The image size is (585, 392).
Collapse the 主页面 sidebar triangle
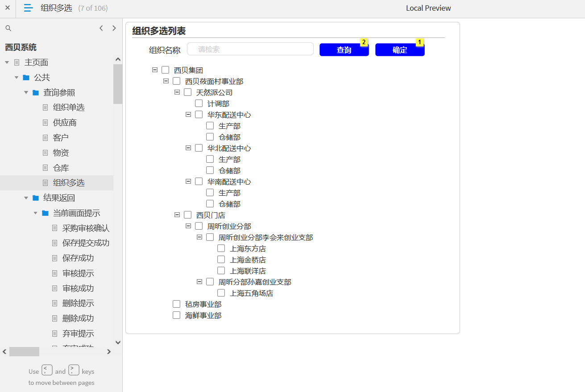7,62
